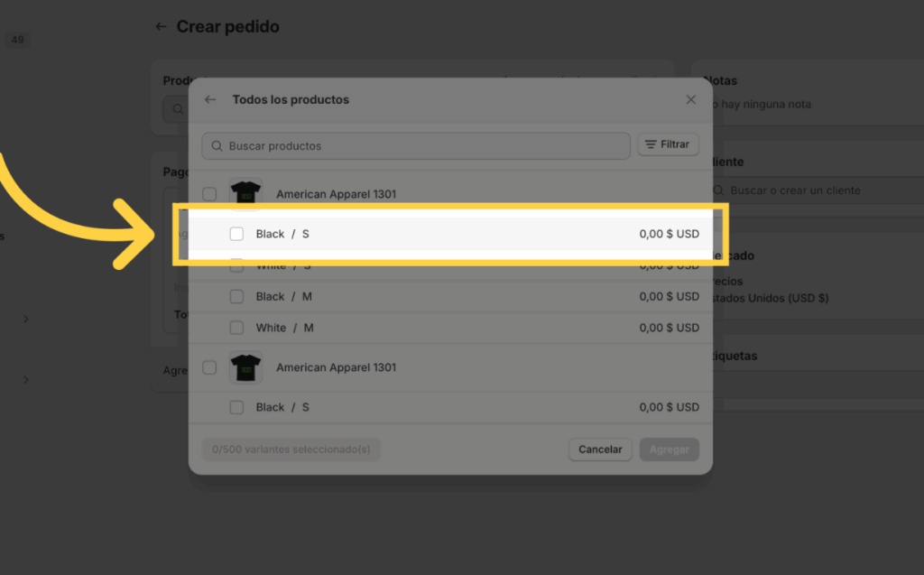Tick the White / M variant checkbox

(x=236, y=328)
